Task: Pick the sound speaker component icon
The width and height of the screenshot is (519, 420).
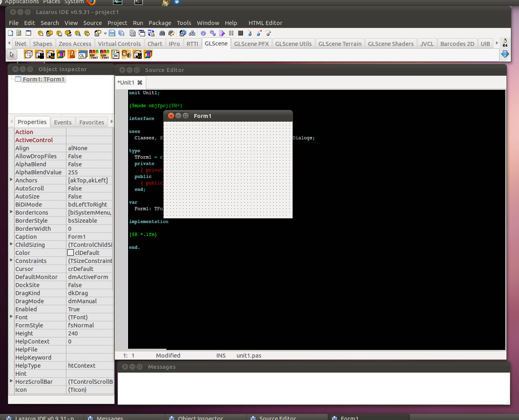Action: pyautogui.click(x=127, y=54)
